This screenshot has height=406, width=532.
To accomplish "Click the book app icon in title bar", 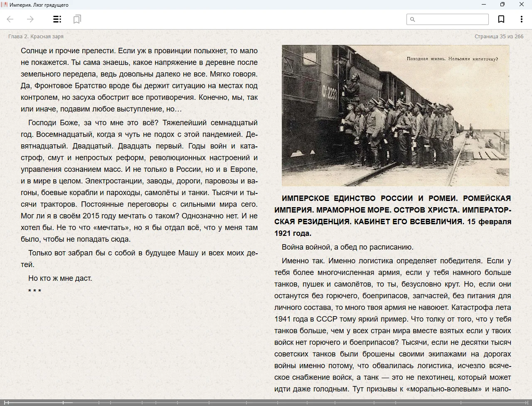I will tap(5, 5).
